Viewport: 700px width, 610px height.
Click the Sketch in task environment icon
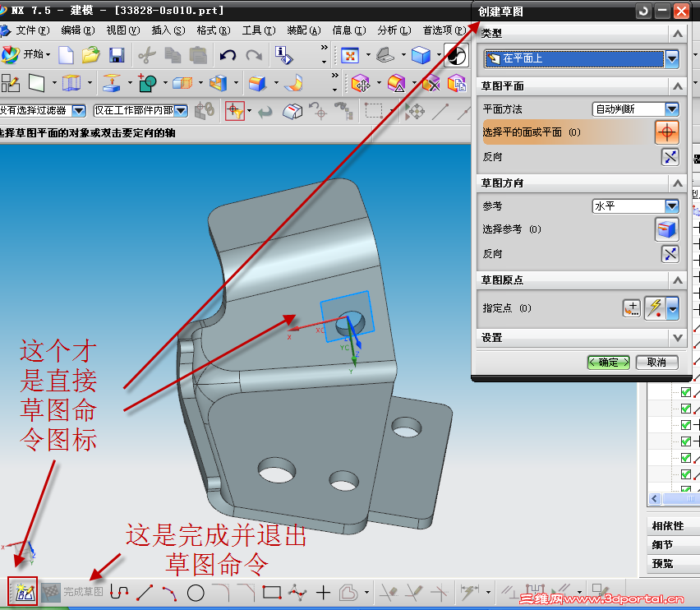10,83
